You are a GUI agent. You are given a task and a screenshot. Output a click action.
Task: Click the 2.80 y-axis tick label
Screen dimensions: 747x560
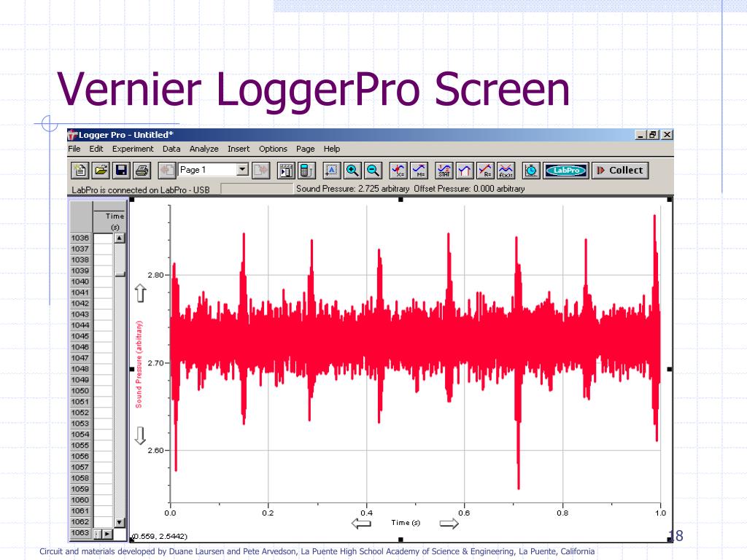(x=155, y=275)
